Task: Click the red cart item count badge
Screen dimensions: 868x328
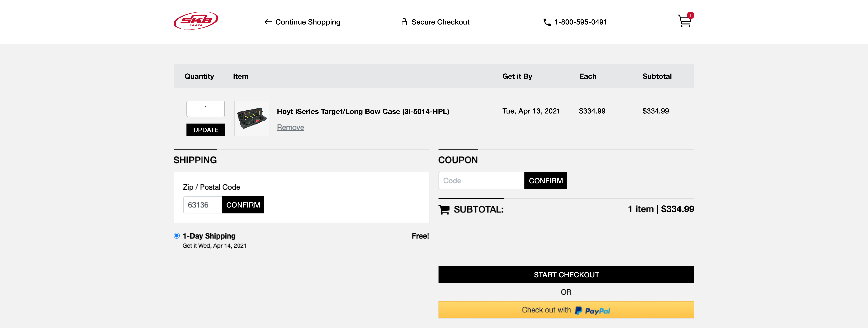Action: (x=690, y=15)
